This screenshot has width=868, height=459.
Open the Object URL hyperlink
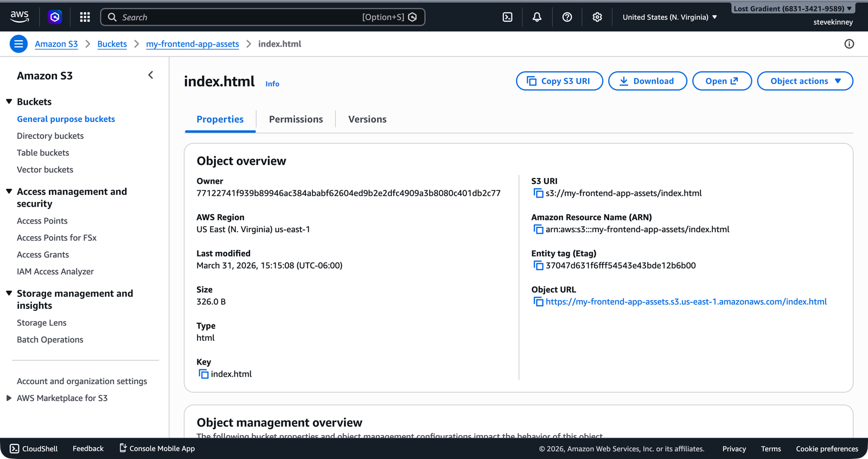point(686,302)
